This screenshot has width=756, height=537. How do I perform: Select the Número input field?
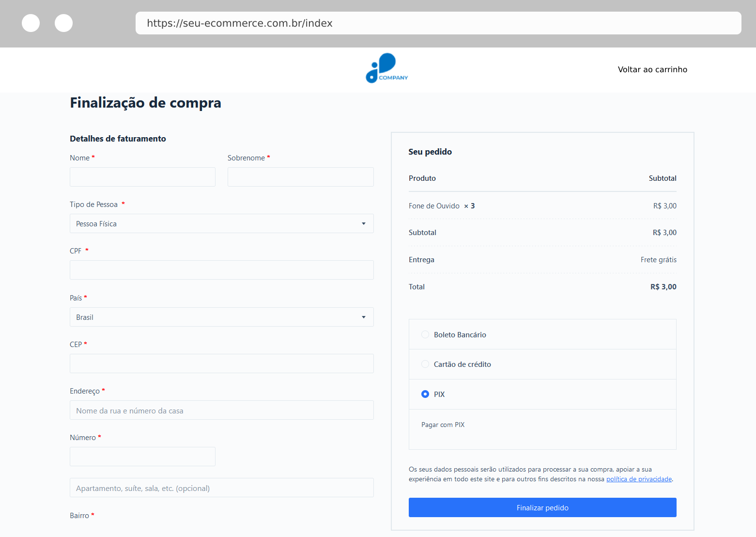coord(142,457)
